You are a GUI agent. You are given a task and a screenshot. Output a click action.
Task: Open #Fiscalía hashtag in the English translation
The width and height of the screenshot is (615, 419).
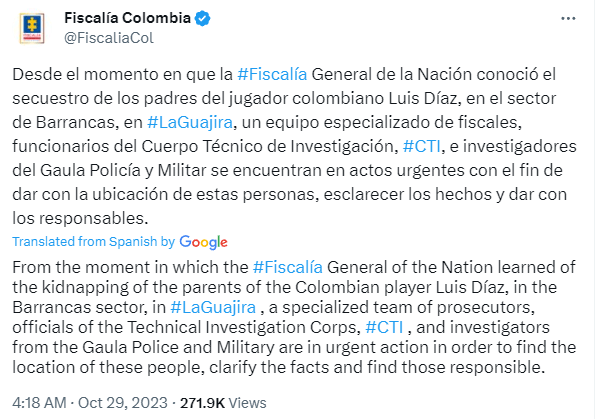(x=289, y=268)
